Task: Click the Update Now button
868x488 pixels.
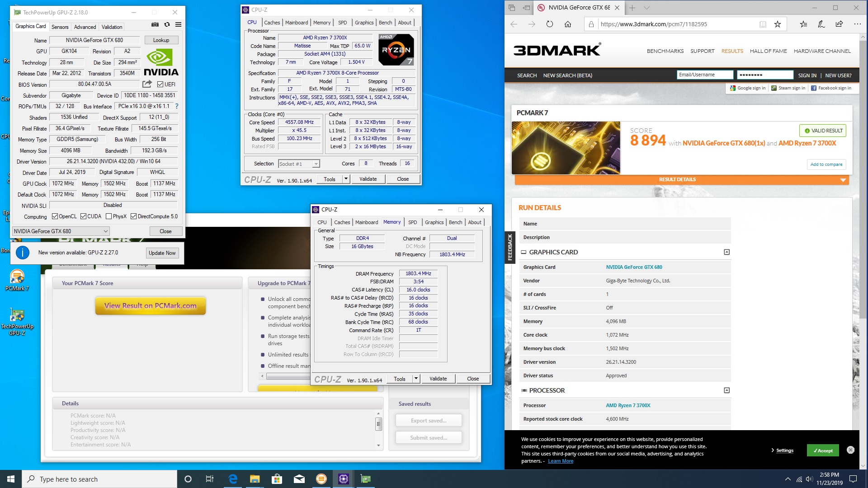Action: [162, 253]
